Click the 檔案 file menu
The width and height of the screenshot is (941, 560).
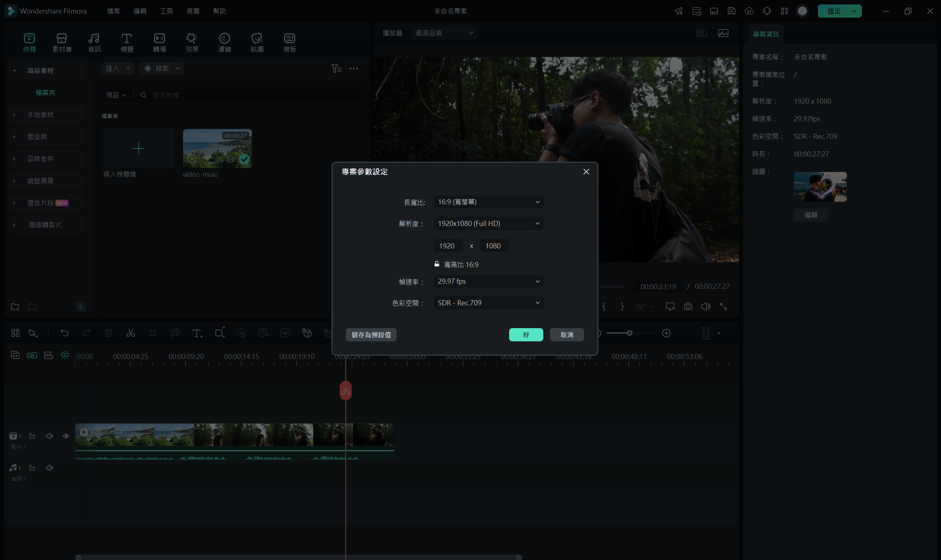113,10
